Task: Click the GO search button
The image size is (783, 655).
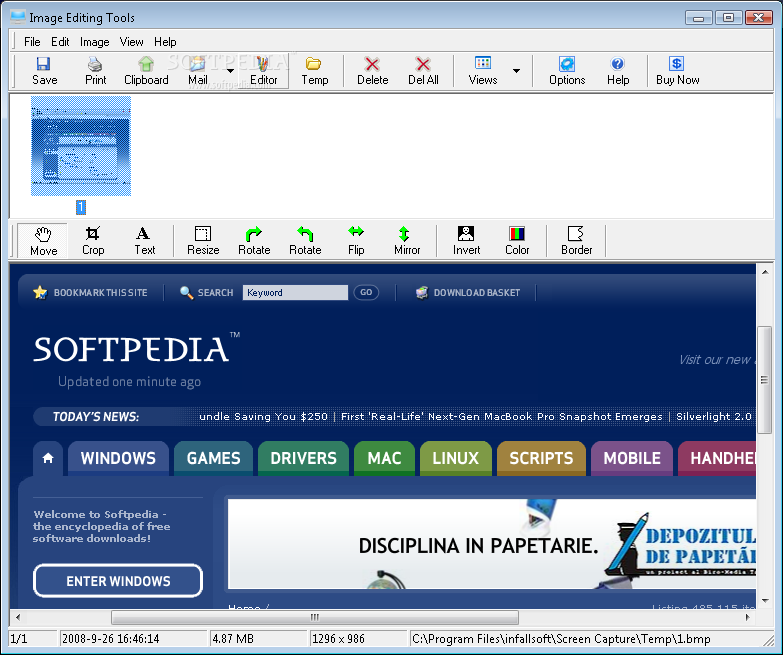Action: 366,293
